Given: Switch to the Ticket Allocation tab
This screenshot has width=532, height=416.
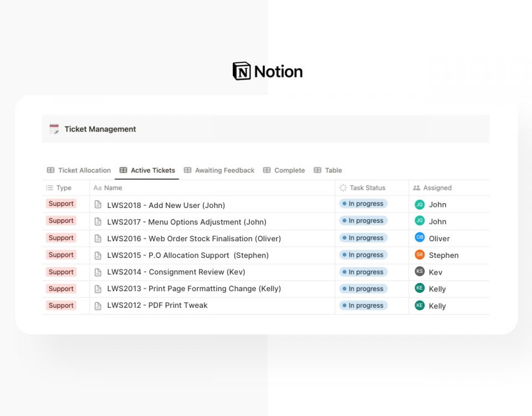Looking at the screenshot, I should click(x=79, y=170).
